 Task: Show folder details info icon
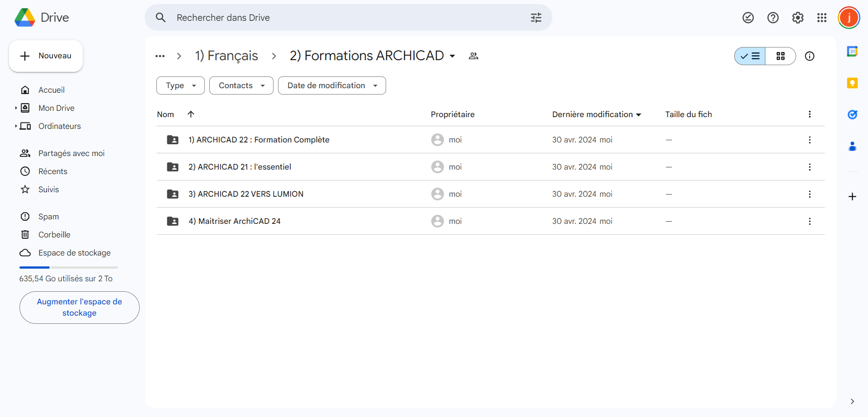coord(810,56)
